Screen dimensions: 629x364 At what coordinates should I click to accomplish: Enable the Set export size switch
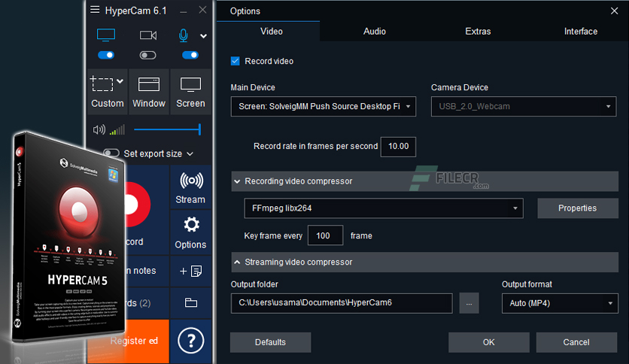[x=111, y=153]
